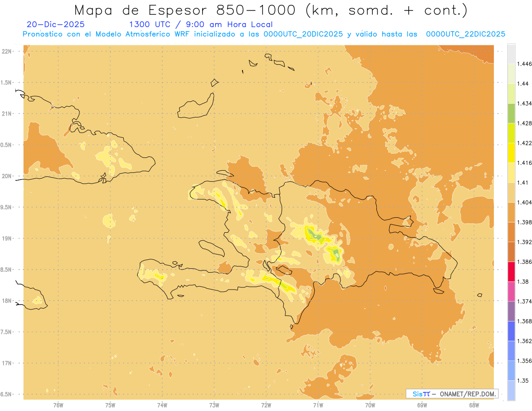This screenshot has width=532, height=411.
Task: Pick the pink colorbar swatch between 1.374 and 1.38
Action: (511, 292)
